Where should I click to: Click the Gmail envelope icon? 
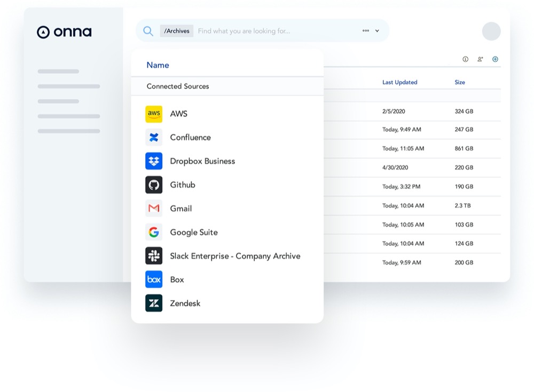click(x=154, y=209)
